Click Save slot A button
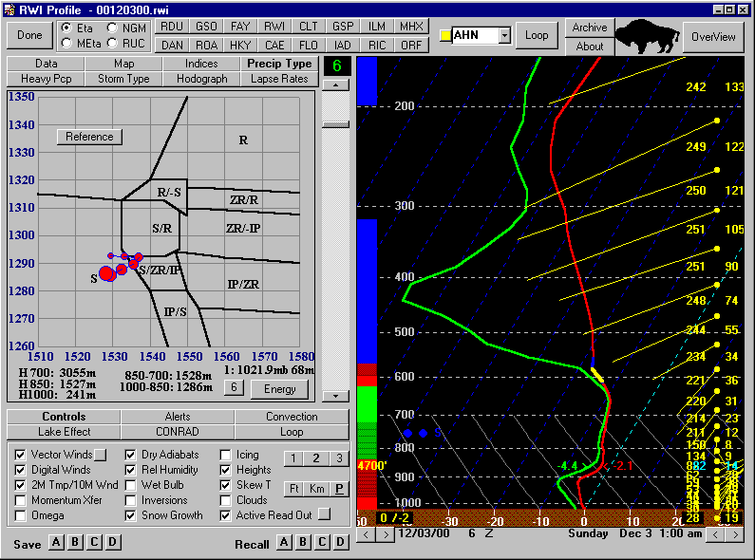The height and width of the screenshot is (560, 755). tap(56, 542)
